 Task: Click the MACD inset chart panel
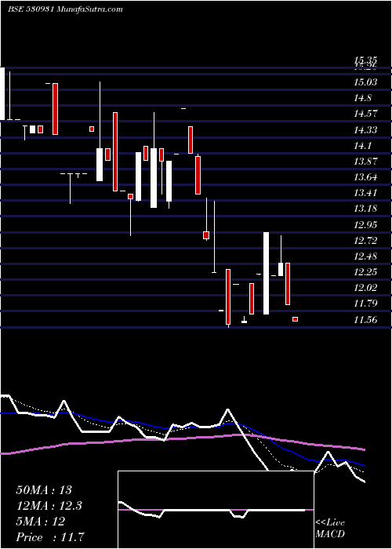click(216, 510)
